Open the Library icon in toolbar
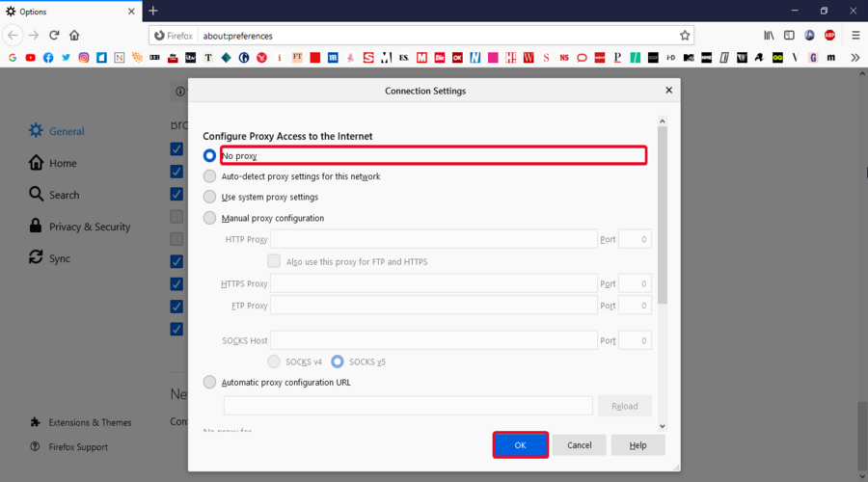868x482 pixels. pos(769,36)
